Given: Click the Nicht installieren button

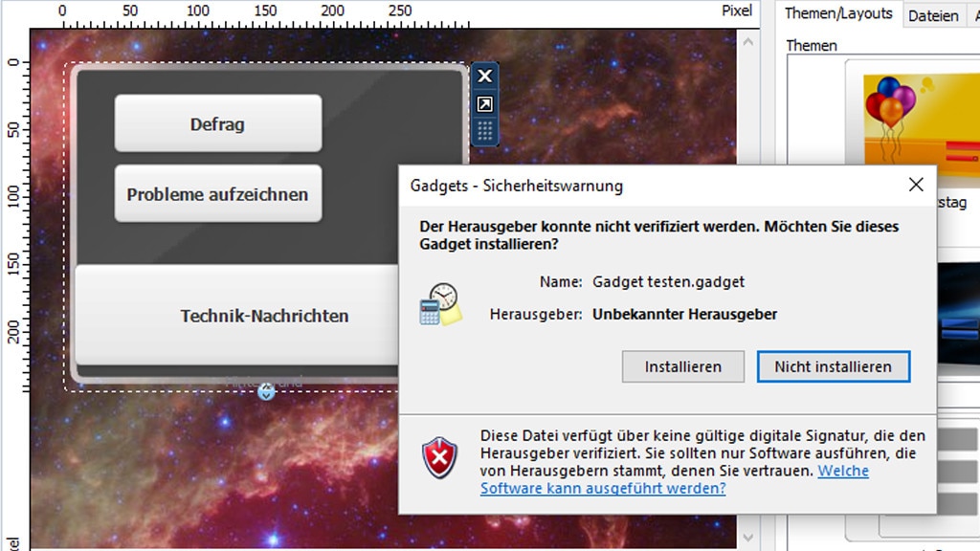Looking at the screenshot, I should point(833,366).
